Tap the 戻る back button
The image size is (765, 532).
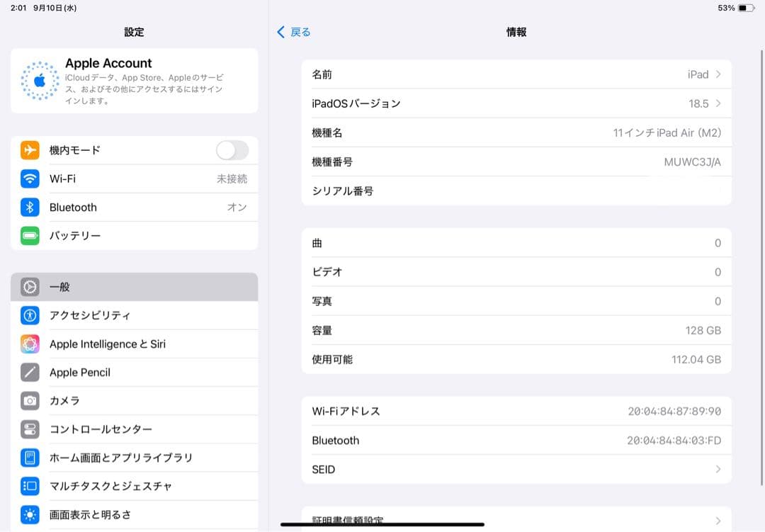tap(293, 32)
